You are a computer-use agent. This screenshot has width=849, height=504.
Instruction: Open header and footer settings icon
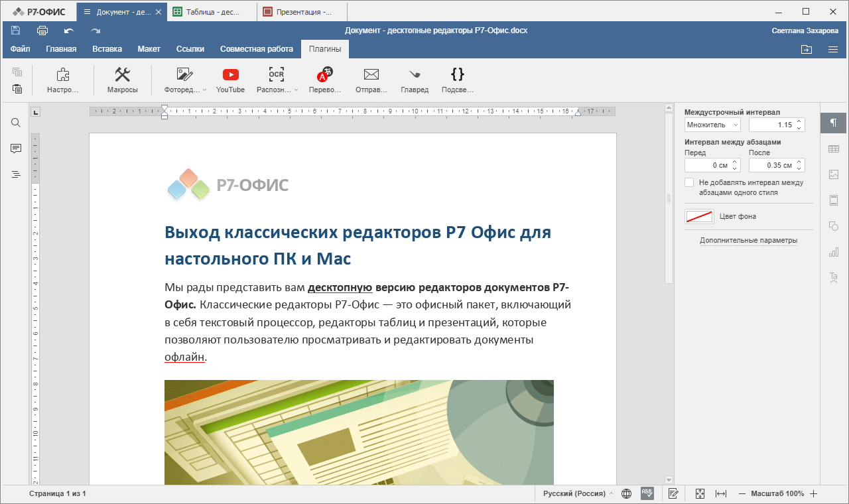pos(834,200)
